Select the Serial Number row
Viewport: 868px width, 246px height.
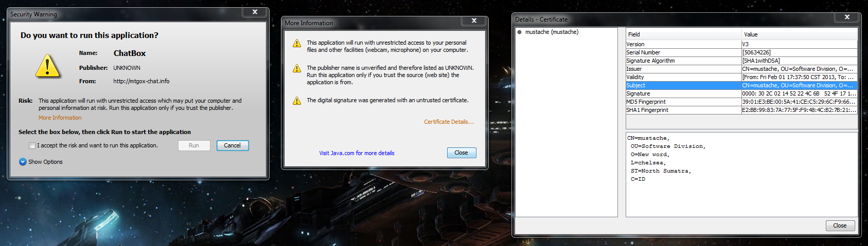(x=741, y=52)
